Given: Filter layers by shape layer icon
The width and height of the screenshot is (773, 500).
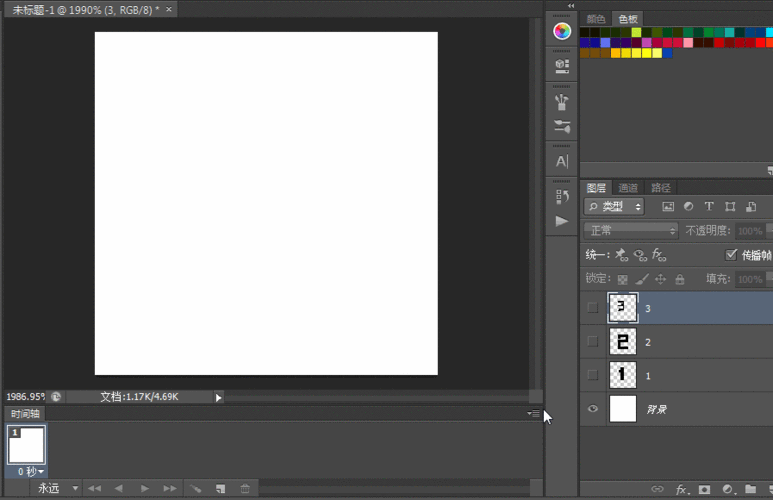Looking at the screenshot, I should (x=730, y=207).
